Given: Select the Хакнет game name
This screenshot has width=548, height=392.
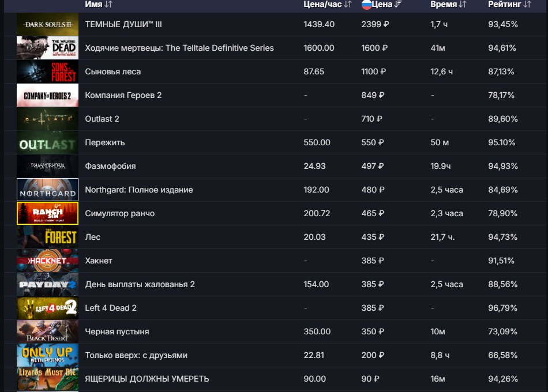Looking at the screenshot, I should tap(99, 261).
